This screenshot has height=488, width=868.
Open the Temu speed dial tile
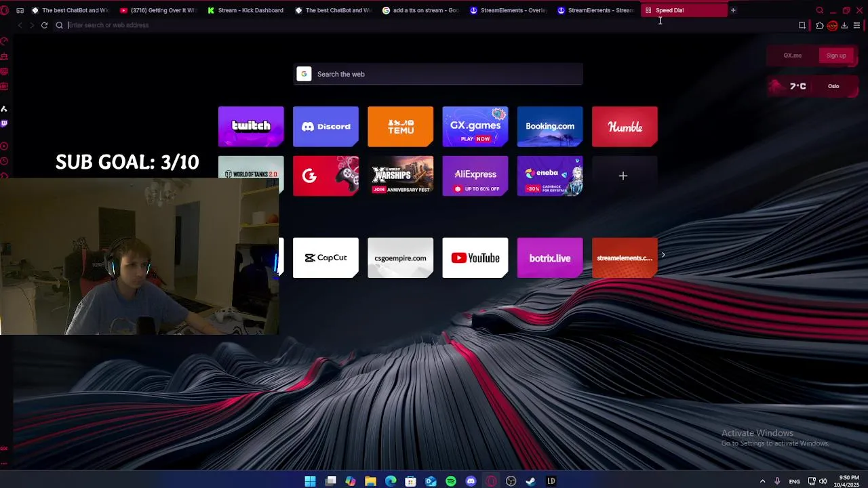pyautogui.click(x=400, y=126)
